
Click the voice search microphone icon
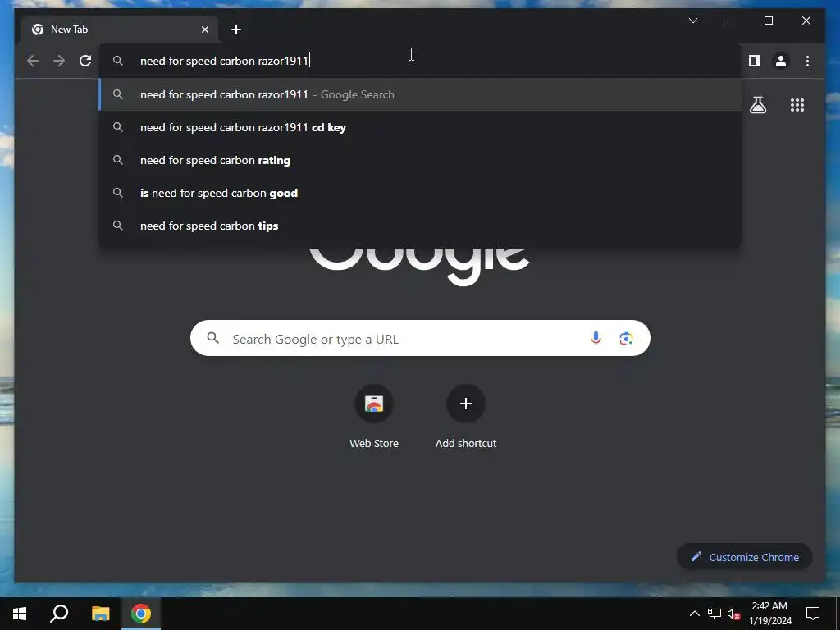pos(596,339)
